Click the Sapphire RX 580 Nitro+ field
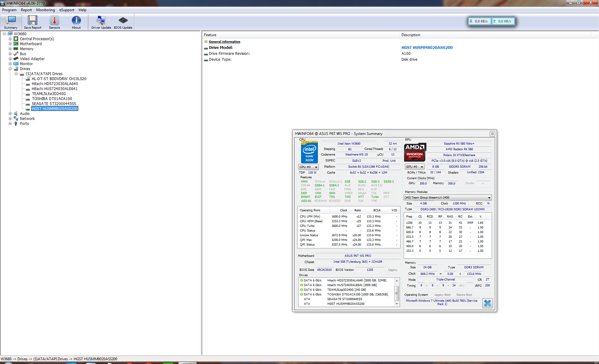 point(459,144)
